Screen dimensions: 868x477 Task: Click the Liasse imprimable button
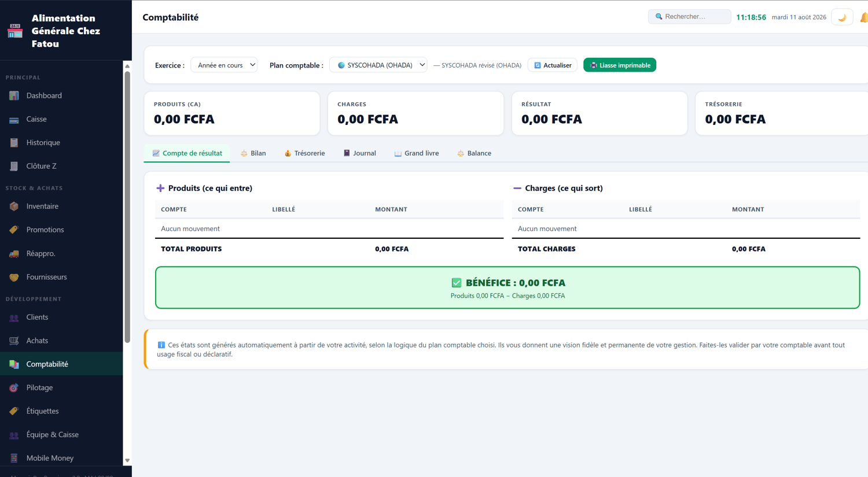point(620,65)
